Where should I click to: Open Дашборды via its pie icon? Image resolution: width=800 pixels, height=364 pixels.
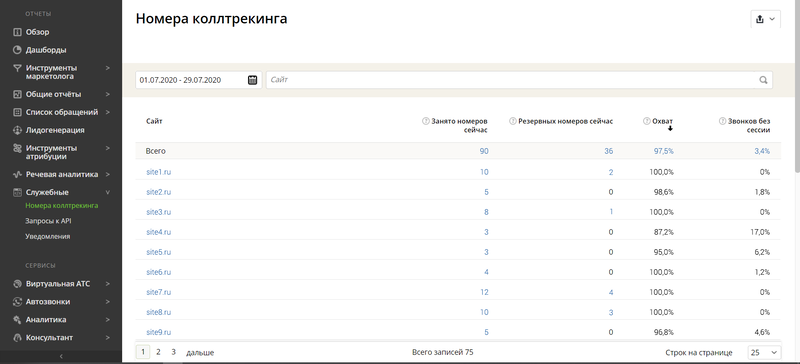click(x=17, y=50)
